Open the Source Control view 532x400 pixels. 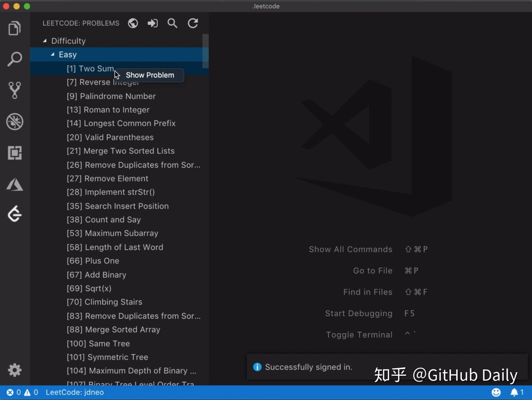click(x=14, y=90)
